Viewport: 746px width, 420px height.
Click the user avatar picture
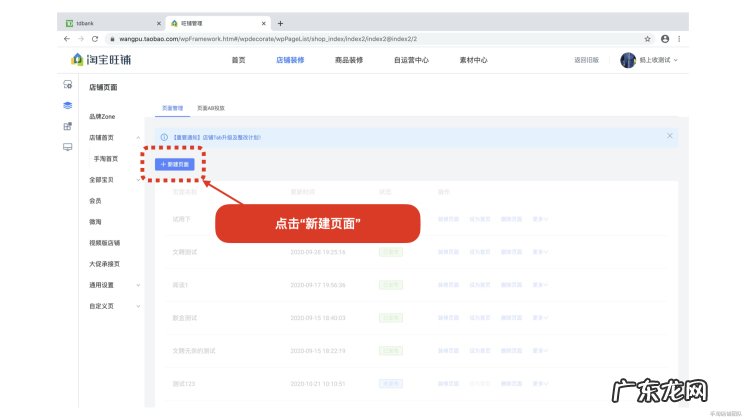628,60
